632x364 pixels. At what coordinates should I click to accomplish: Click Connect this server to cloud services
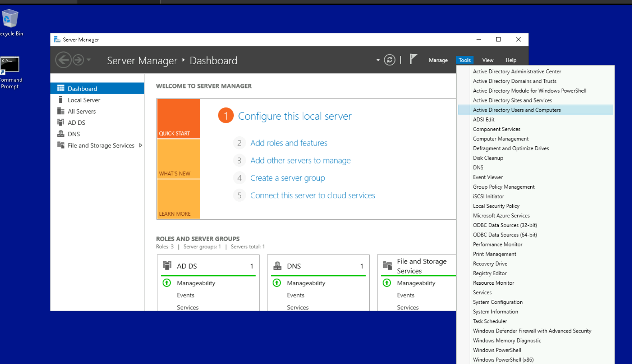pyautogui.click(x=313, y=195)
